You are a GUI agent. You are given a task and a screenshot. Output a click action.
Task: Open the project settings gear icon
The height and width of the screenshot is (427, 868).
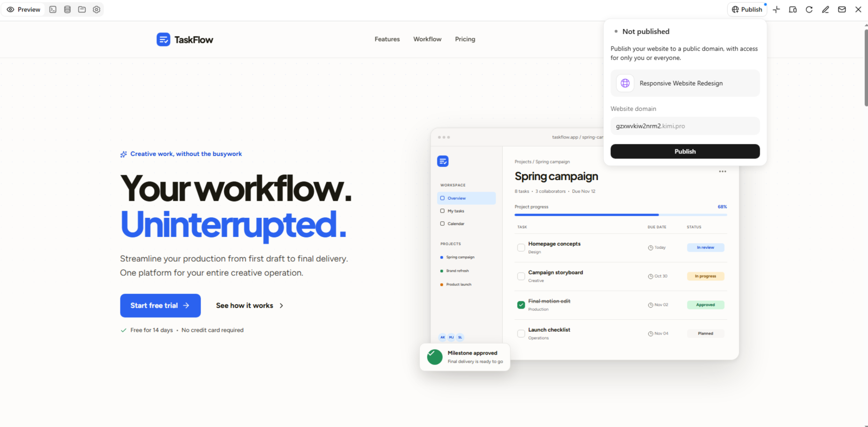(97, 10)
